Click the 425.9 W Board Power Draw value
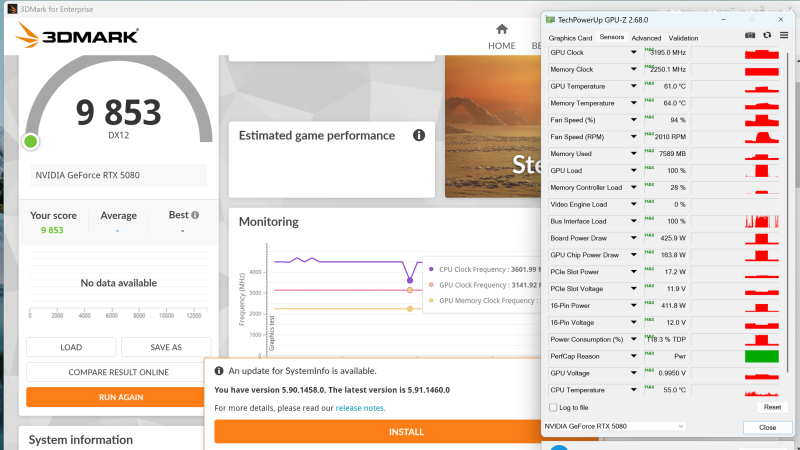Viewport: 800px width, 450px height. 673,238
